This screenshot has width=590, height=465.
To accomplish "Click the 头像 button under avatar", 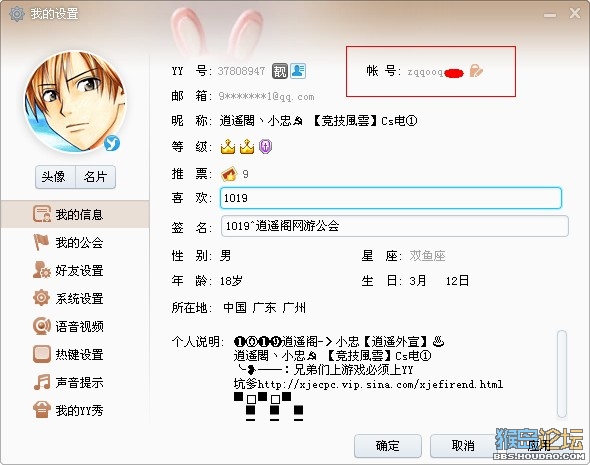I will (x=55, y=176).
